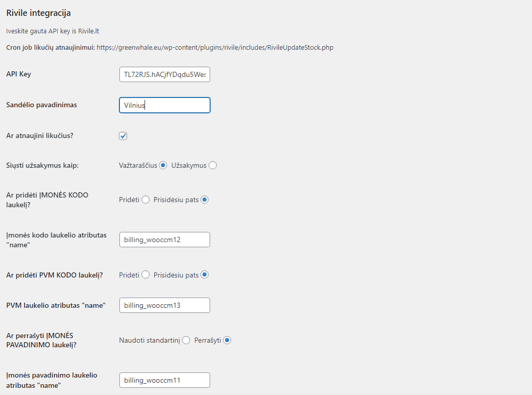Choose Prisidėsiu pats for PVM KODO laukelį
532x395 pixels.
coord(204,275)
